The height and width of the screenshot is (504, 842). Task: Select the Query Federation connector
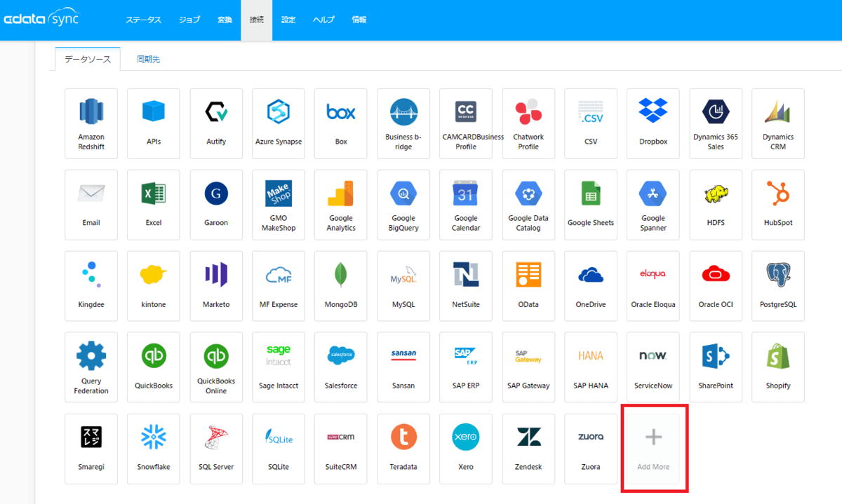pos(91,367)
